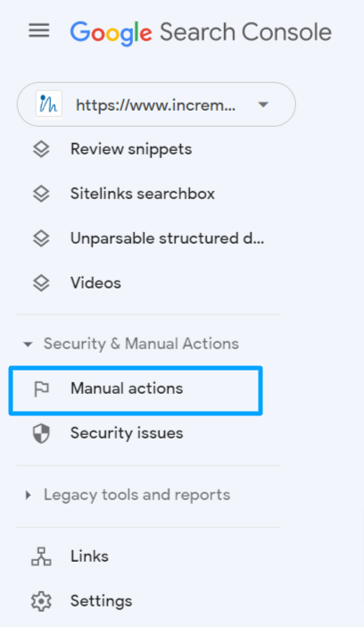The height and width of the screenshot is (627, 364).
Task: Select Manual actions in the sidebar
Action: coord(136,390)
